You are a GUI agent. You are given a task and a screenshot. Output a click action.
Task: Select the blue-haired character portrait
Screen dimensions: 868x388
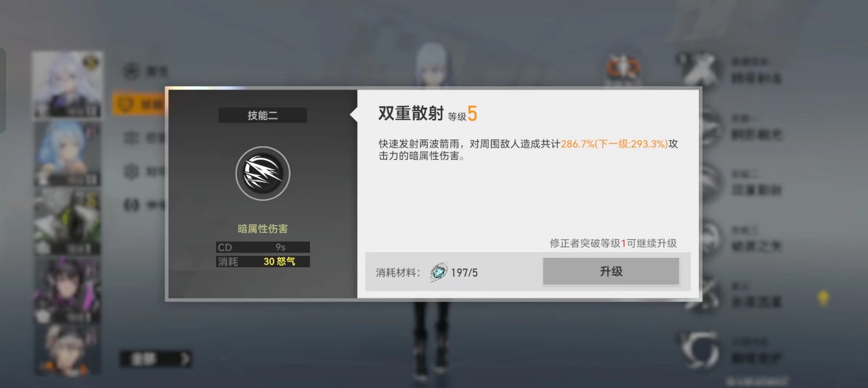pos(67,154)
